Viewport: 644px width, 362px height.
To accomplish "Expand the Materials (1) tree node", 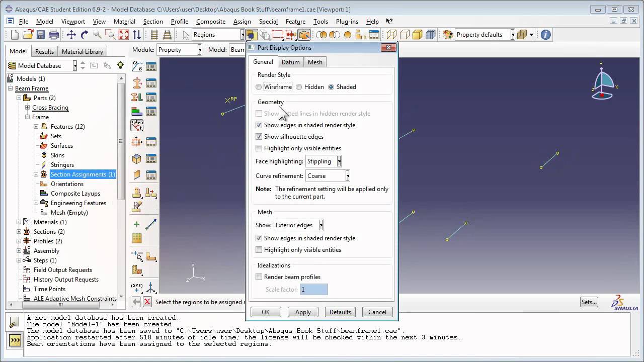I will pyautogui.click(x=19, y=222).
